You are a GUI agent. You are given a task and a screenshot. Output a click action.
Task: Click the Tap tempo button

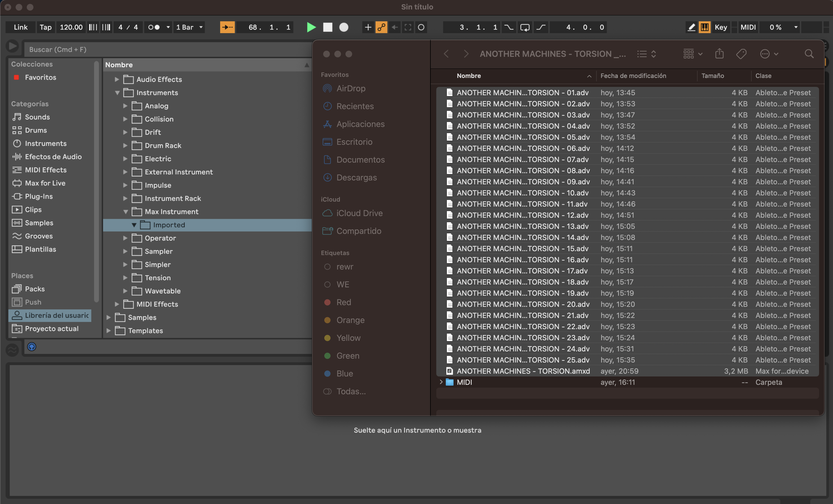[45, 27]
